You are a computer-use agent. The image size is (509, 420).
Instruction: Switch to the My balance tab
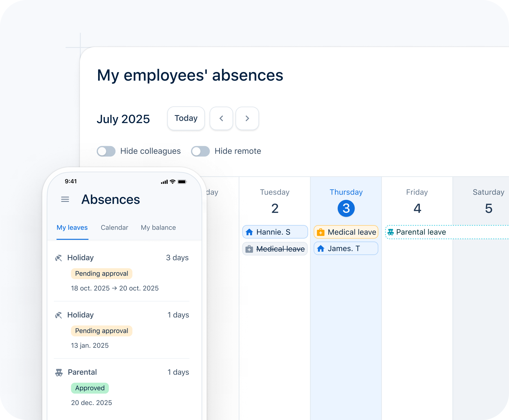pyautogui.click(x=158, y=228)
